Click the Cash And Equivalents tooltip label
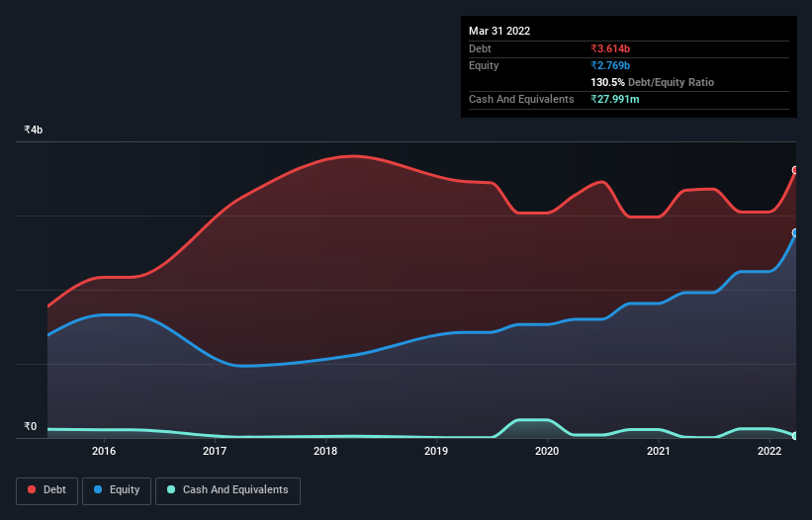This screenshot has width=812, height=520. tap(521, 99)
